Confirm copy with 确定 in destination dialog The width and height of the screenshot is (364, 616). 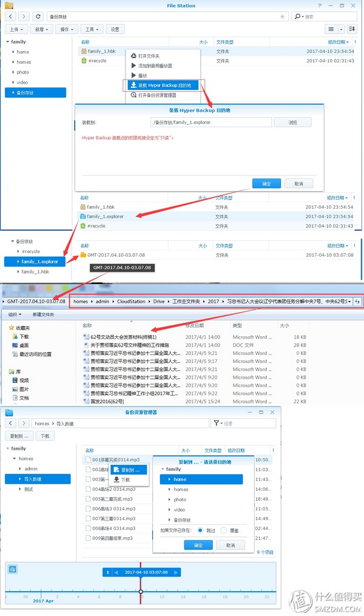pos(198,545)
